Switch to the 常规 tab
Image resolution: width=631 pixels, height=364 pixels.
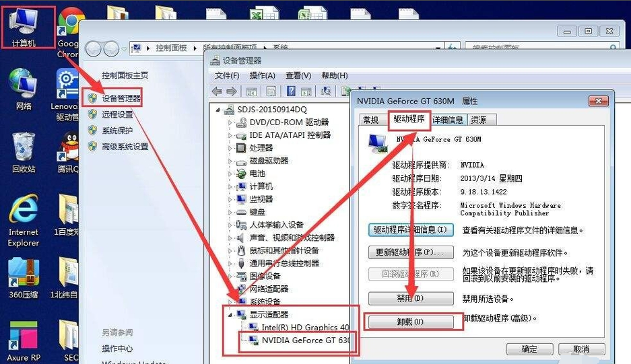[x=371, y=120]
